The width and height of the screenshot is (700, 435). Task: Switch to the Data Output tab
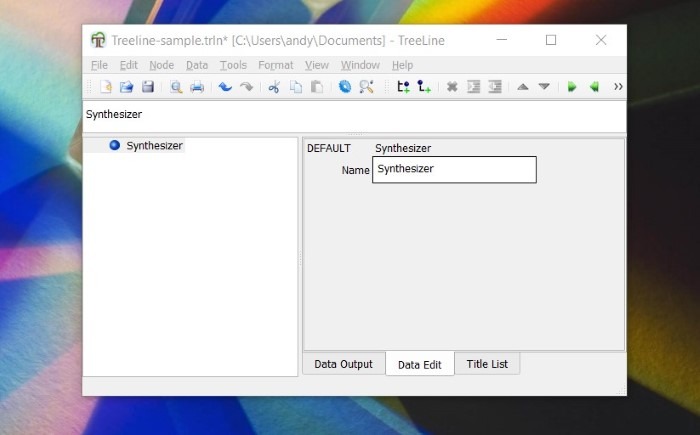tap(343, 364)
